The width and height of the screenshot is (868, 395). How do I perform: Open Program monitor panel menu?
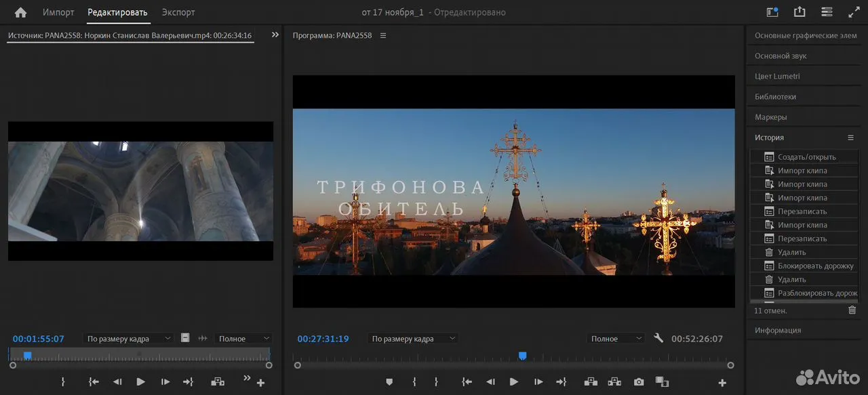click(x=383, y=35)
